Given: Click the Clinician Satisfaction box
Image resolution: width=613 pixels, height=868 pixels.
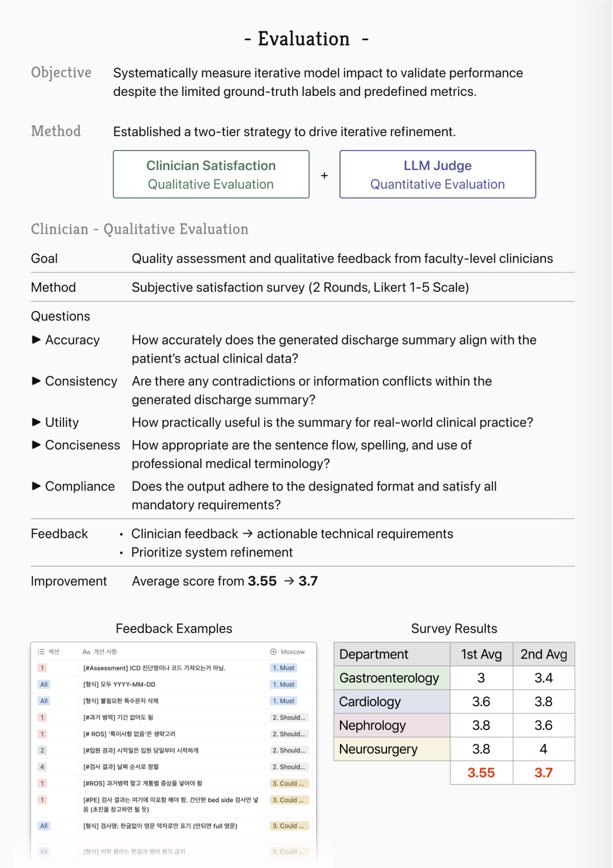Looking at the screenshot, I should (211, 174).
